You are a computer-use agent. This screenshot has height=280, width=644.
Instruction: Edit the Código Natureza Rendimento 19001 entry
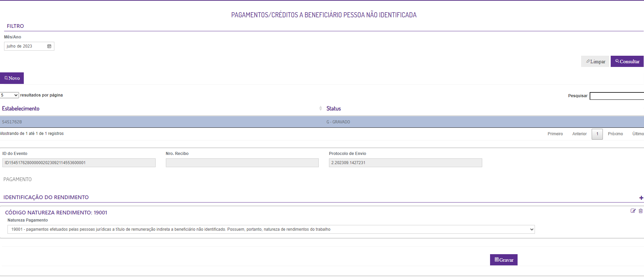click(633, 211)
